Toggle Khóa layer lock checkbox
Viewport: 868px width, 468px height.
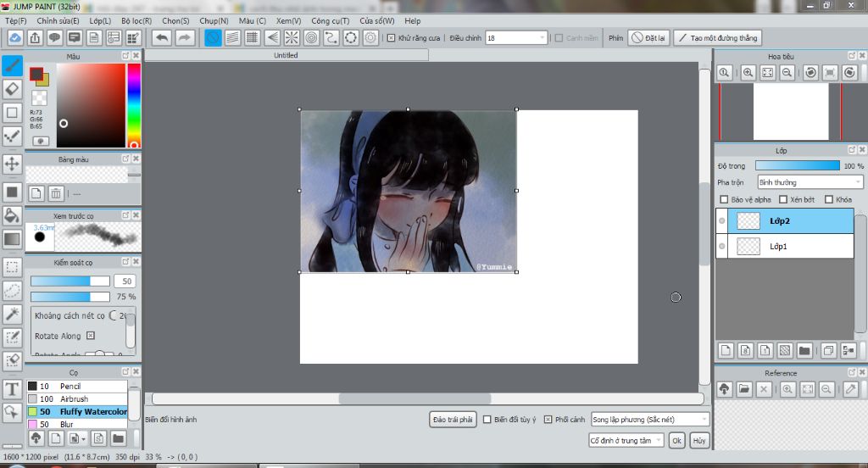click(829, 199)
